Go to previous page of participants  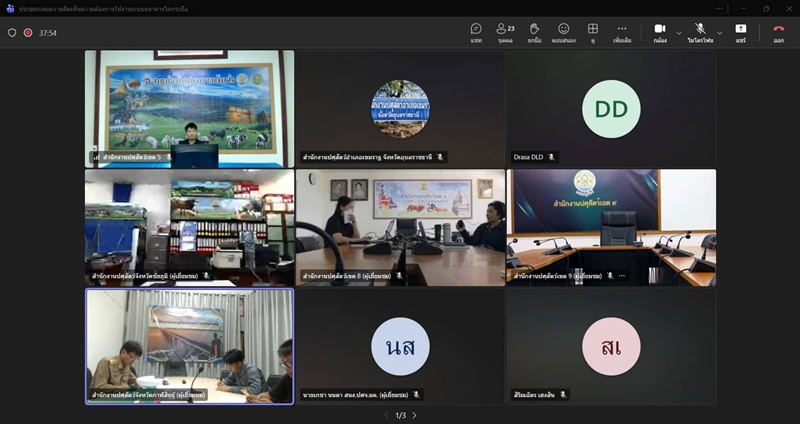[x=387, y=415]
